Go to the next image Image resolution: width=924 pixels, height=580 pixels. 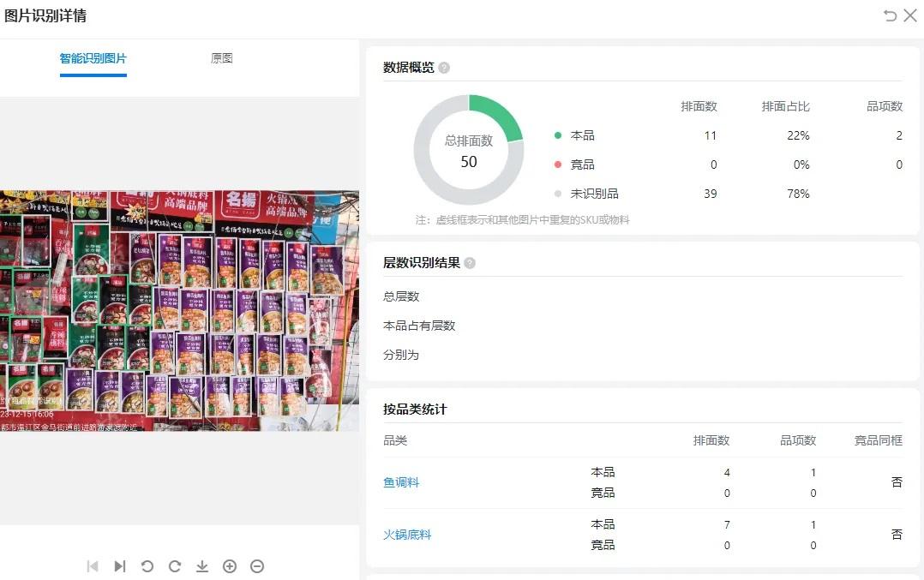coord(119,566)
